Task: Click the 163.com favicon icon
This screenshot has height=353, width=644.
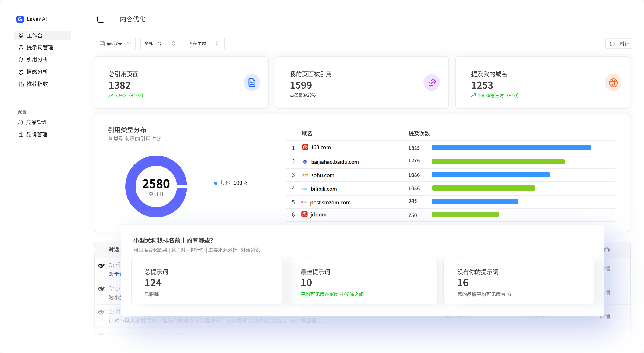Action: pos(305,147)
